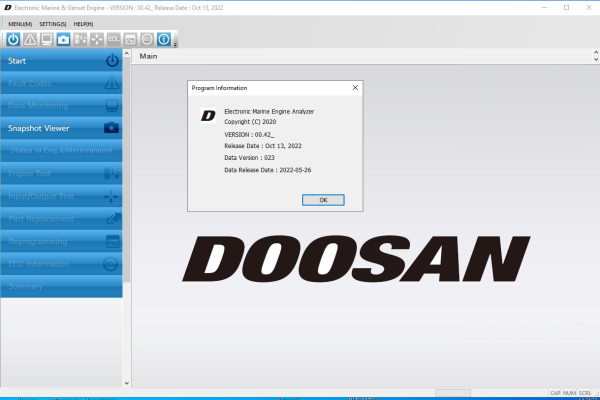
Task: Click the 'Copyright (C) 2020' text
Action: coord(250,122)
